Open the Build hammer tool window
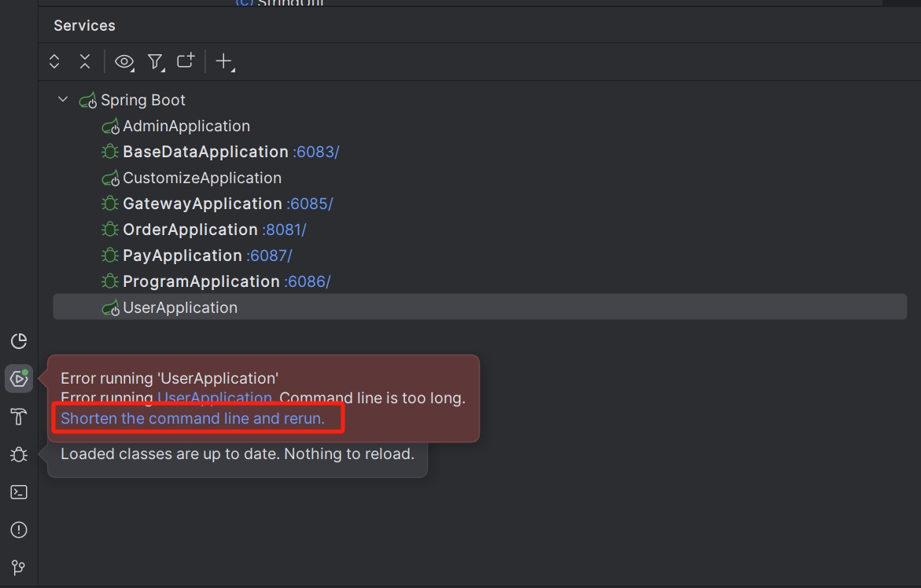The width and height of the screenshot is (921, 588). click(19, 417)
